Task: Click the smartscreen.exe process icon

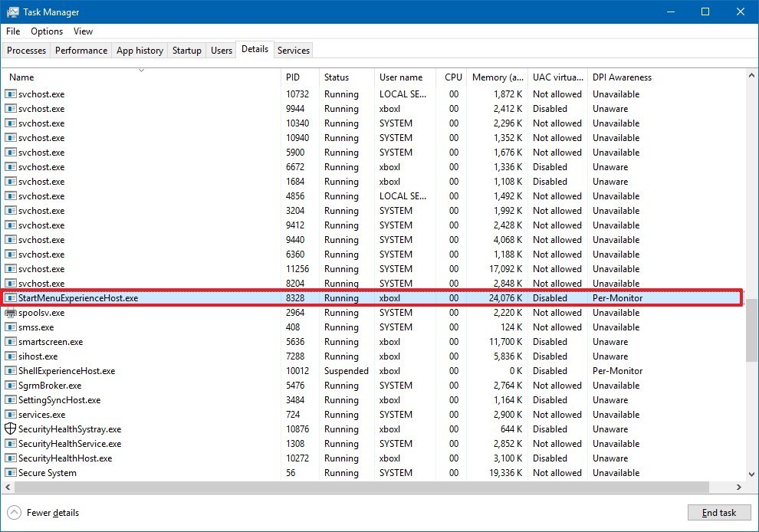Action: coord(10,342)
